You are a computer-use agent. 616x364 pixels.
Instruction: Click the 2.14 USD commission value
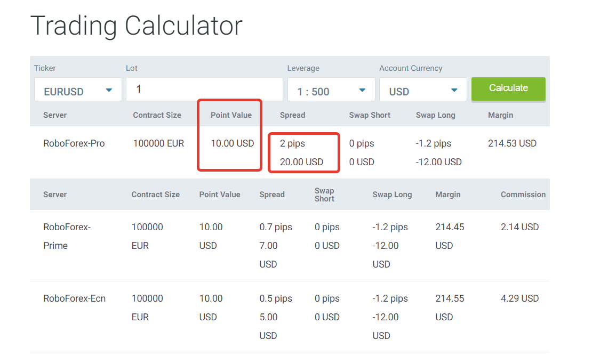pyautogui.click(x=519, y=227)
